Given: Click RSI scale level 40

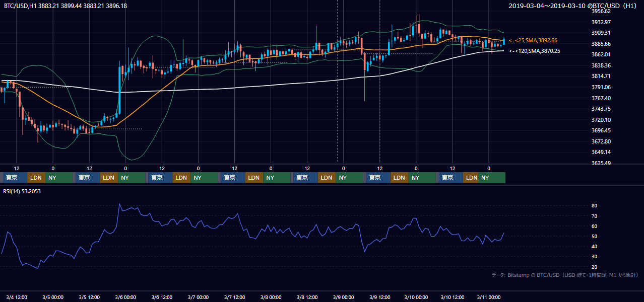Looking at the screenshot, I should click(x=594, y=246).
